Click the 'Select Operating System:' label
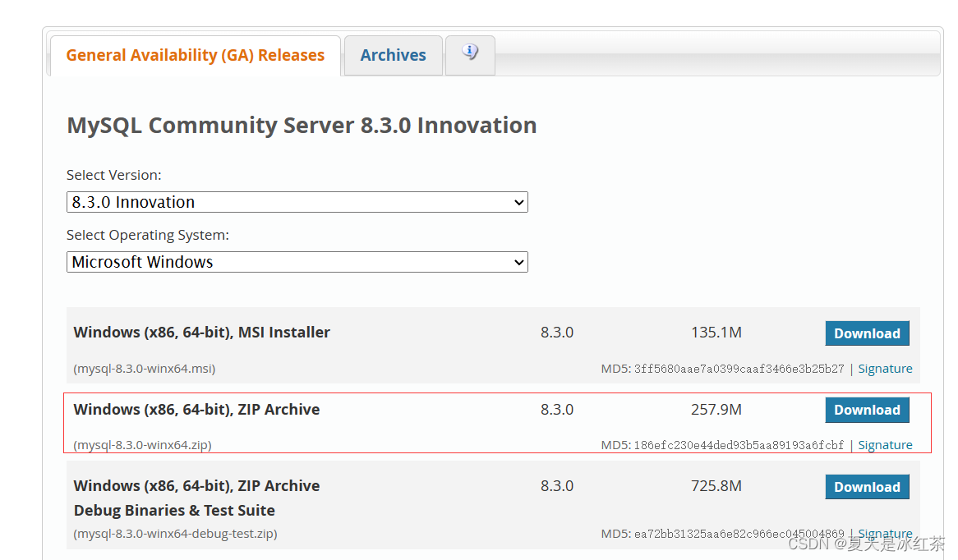This screenshot has height=560, width=958. click(147, 235)
